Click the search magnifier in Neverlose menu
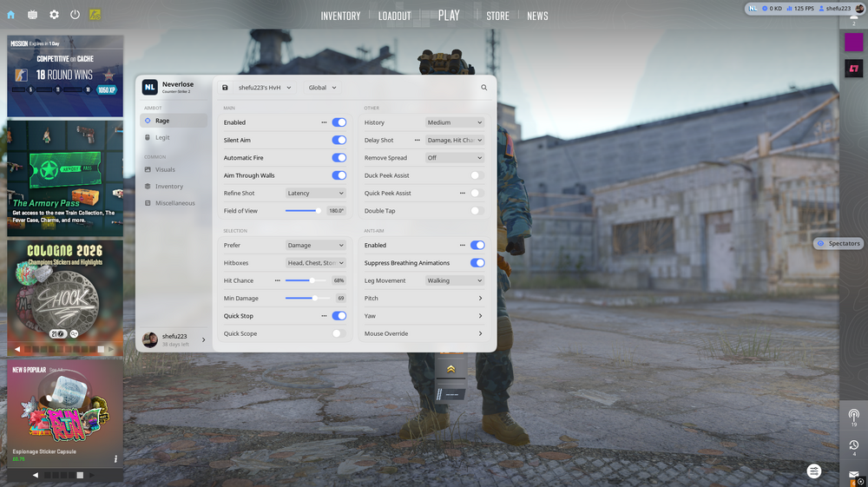The width and height of the screenshot is (868, 487). tap(483, 88)
